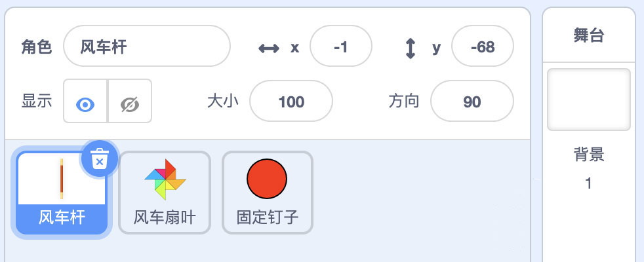This screenshot has width=644, height=262.
Task: Click the vertical arrow y icon
Action: coord(411,48)
